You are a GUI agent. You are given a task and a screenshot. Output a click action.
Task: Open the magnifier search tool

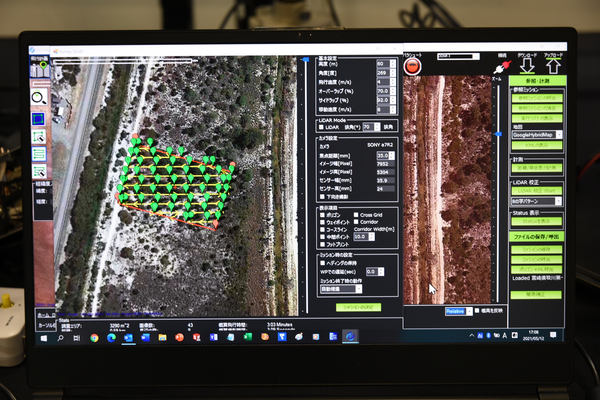(x=39, y=98)
